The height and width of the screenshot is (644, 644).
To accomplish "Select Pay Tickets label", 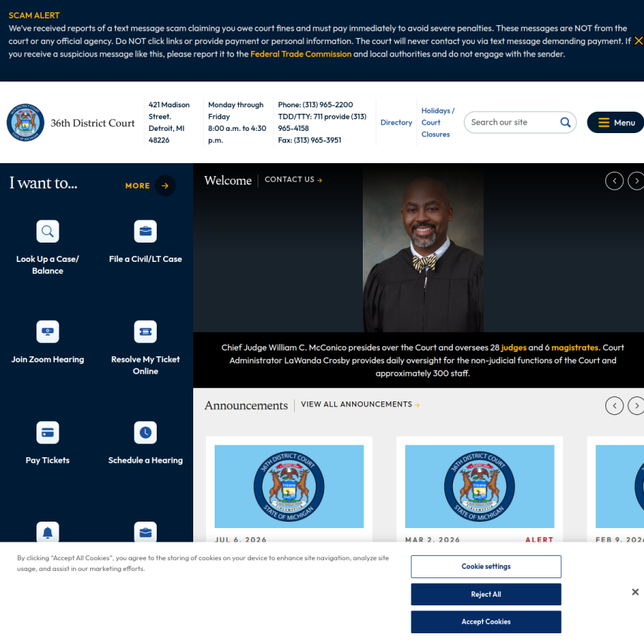I will click(x=48, y=460).
